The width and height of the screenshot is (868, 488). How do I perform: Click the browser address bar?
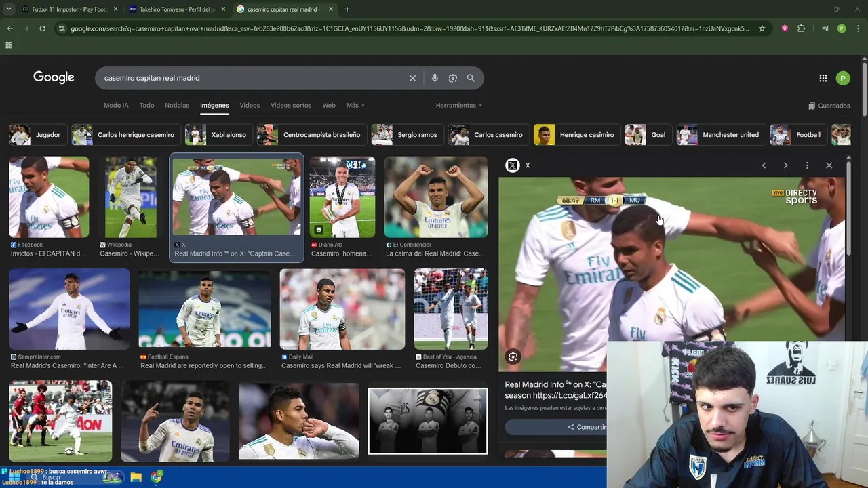[x=410, y=28]
